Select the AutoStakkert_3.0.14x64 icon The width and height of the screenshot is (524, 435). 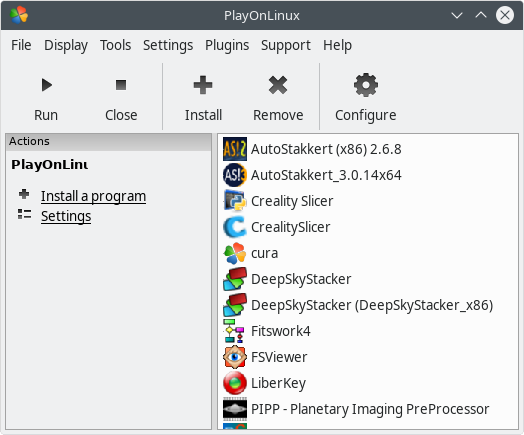point(235,175)
